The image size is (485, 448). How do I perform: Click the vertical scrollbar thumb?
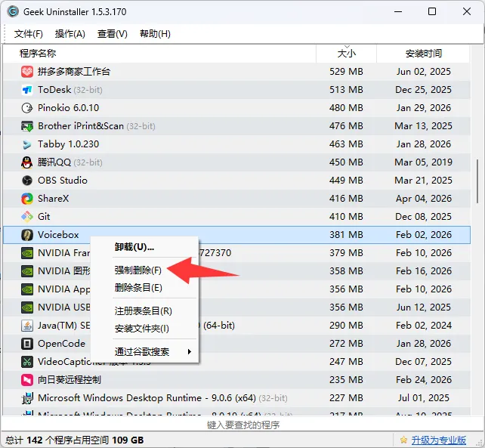click(x=477, y=181)
